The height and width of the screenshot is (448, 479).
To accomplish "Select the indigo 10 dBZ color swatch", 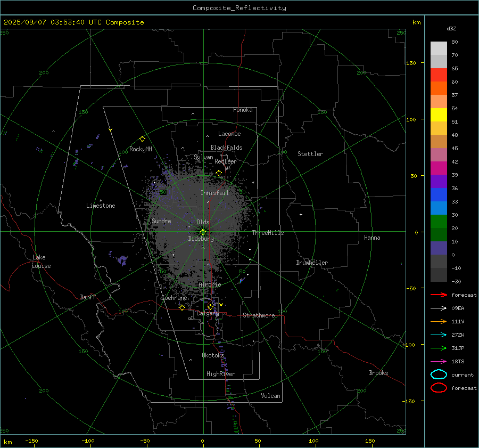I will pyautogui.click(x=439, y=248).
